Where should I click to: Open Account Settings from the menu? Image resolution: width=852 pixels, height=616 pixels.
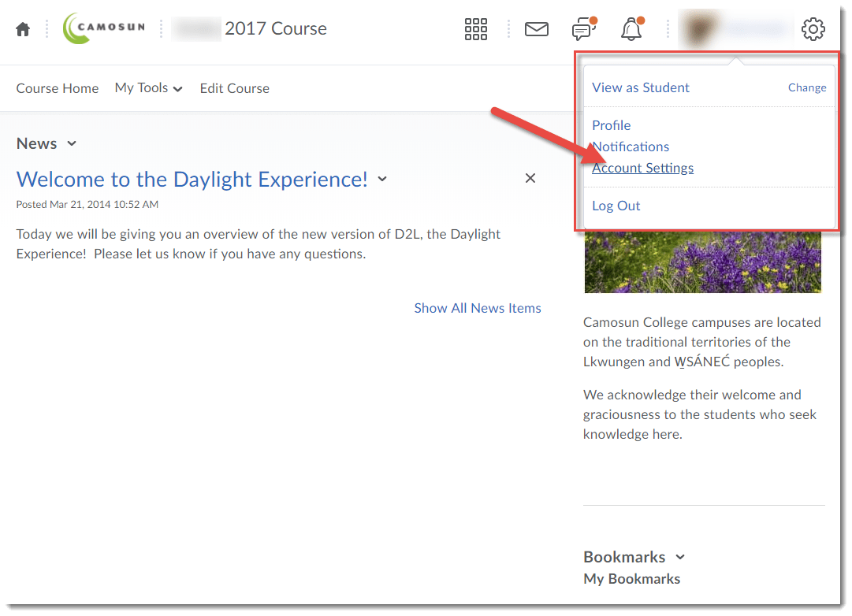[642, 168]
